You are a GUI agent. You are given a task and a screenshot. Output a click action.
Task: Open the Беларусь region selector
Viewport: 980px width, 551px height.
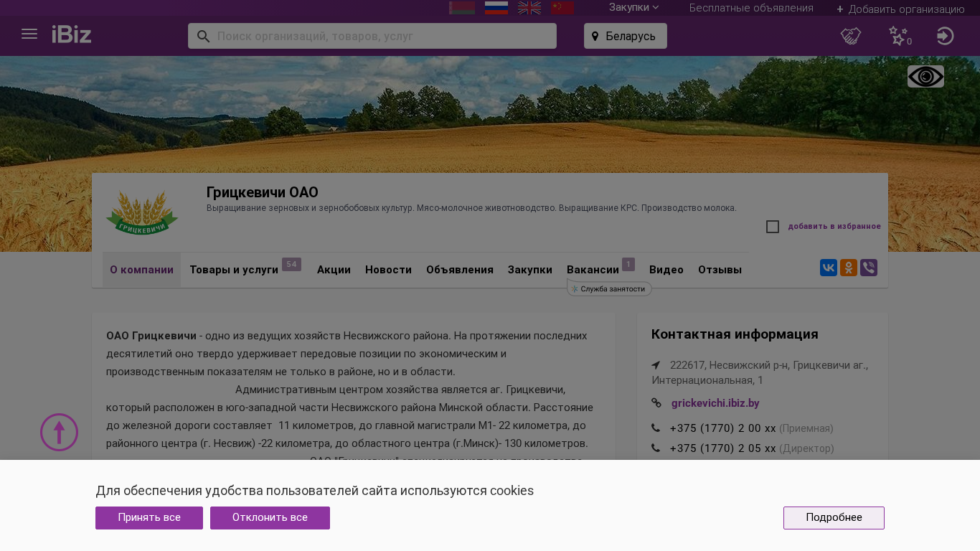pos(626,36)
